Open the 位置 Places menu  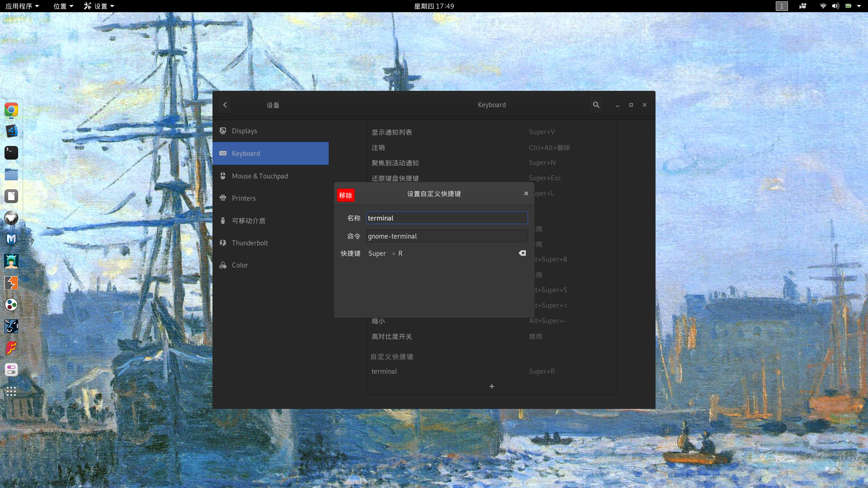[63, 6]
